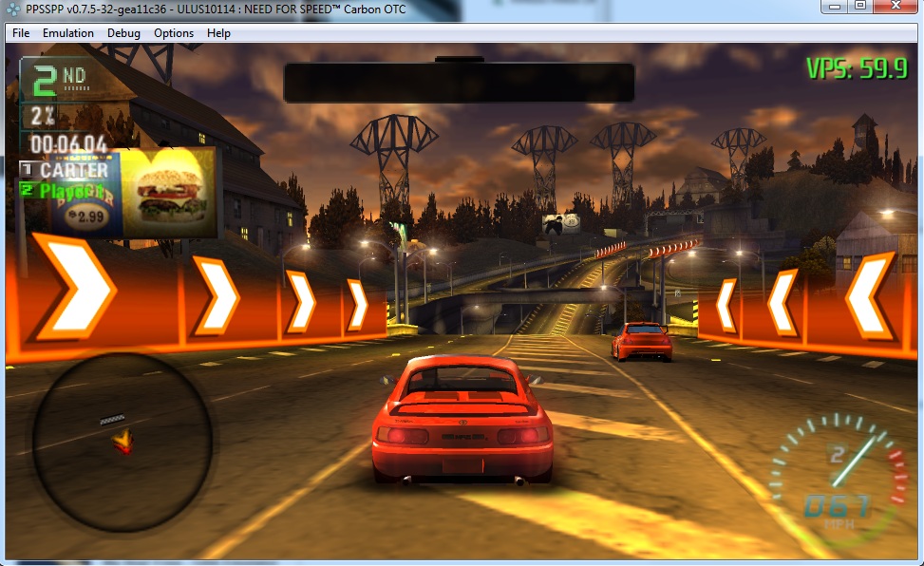Click the burger billboard

[x=134, y=194]
